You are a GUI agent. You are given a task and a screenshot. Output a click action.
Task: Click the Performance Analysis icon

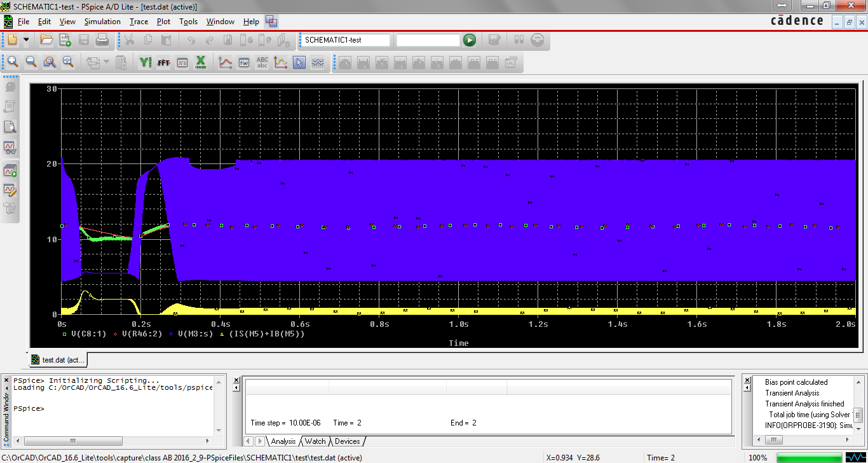click(182, 62)
